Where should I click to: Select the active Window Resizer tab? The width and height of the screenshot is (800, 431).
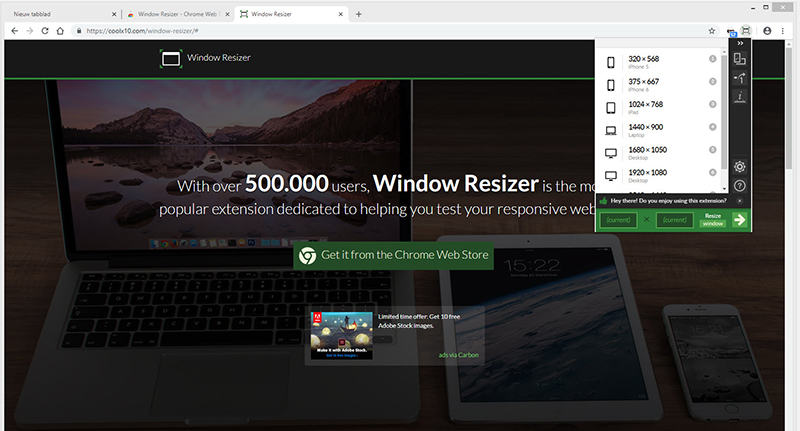pos(291,14)
